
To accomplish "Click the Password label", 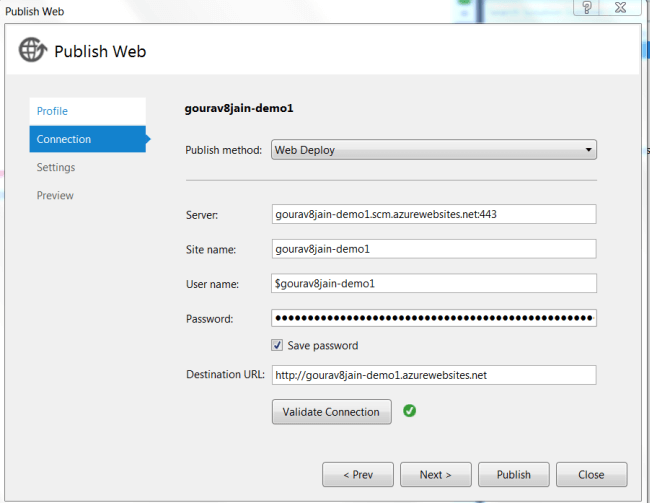I will (x=210, y=319).
